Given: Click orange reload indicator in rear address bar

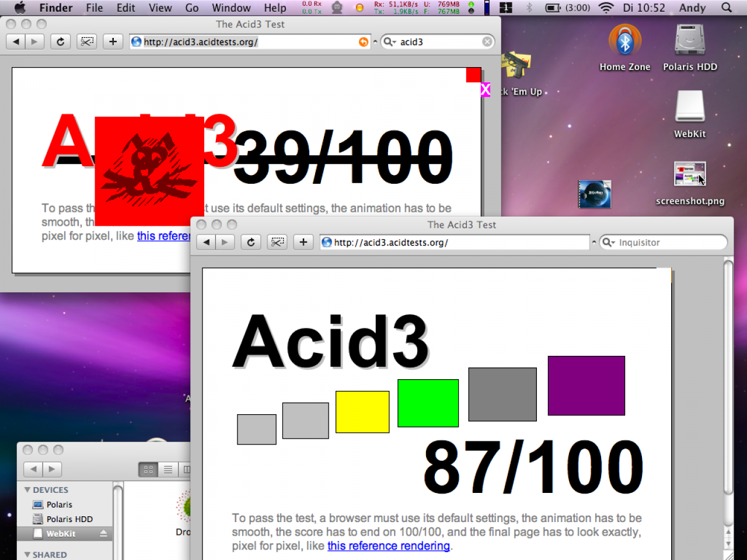Looking at the screenshot, I should pos(363,41).
